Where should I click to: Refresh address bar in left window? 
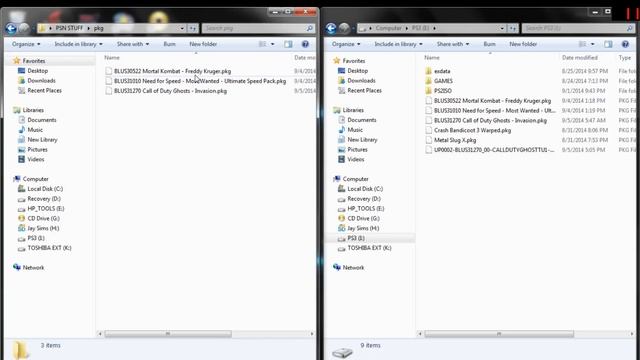point(193,28)
